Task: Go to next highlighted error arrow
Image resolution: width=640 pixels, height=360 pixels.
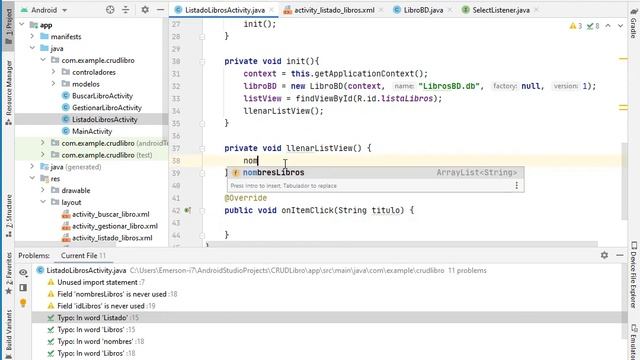Action: 620,26
